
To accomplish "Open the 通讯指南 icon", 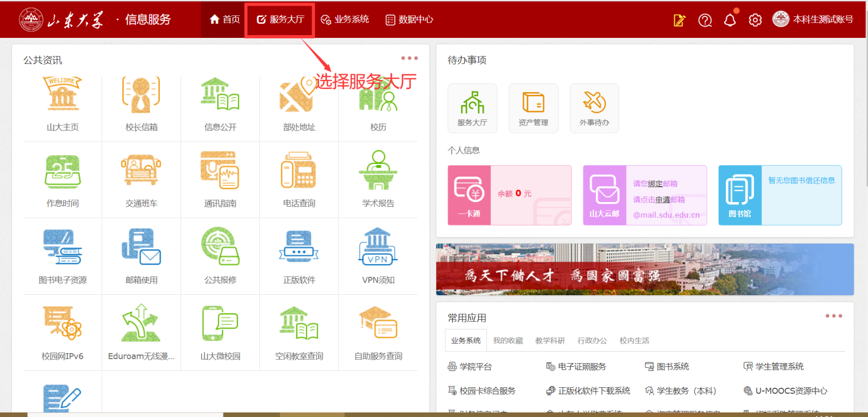I will click(220, 170).
